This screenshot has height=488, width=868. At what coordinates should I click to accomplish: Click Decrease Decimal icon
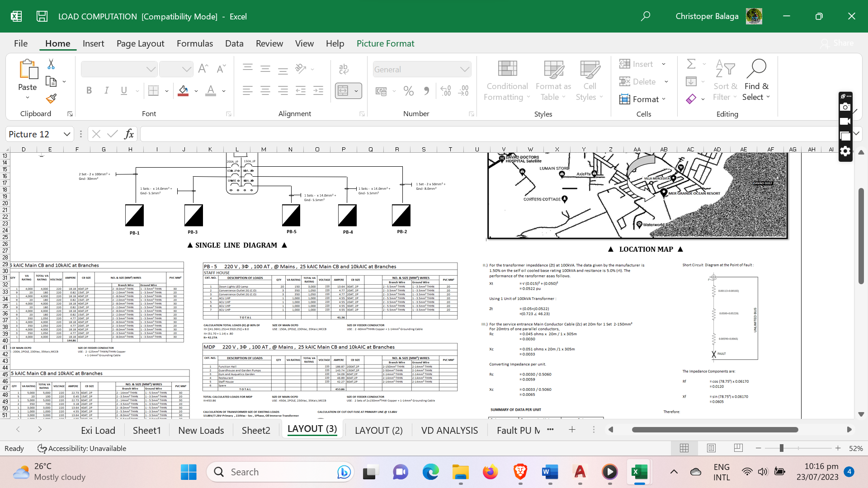[x=463, y=91]
